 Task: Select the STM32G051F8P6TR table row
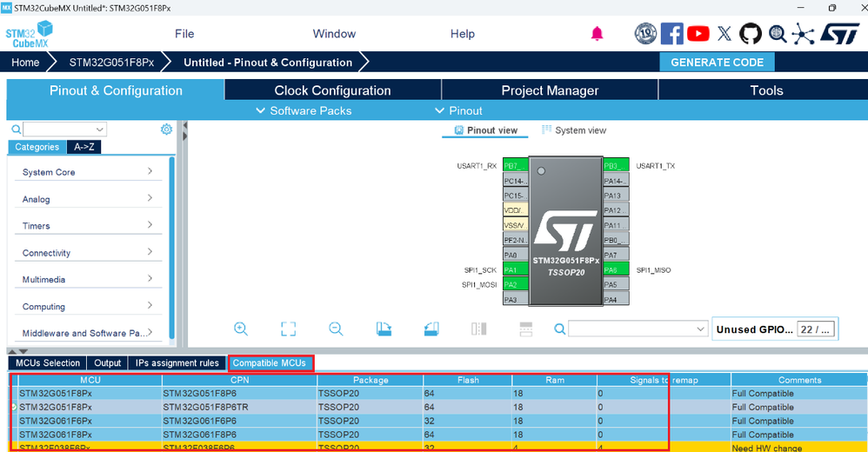click(437, 407)
